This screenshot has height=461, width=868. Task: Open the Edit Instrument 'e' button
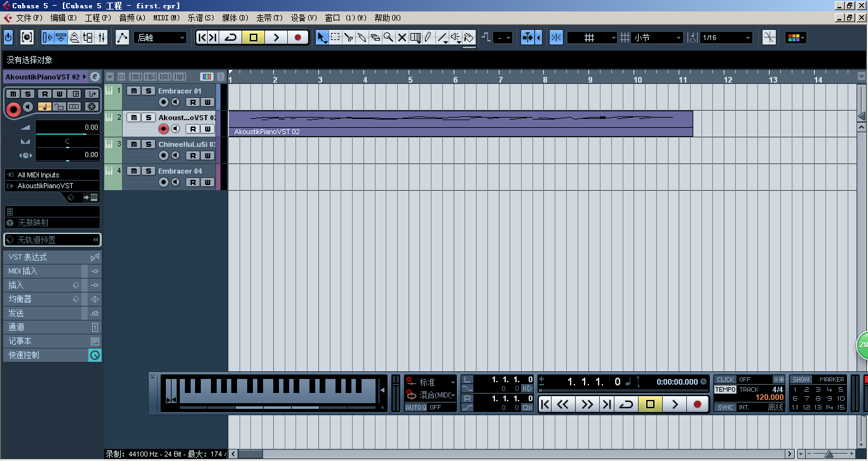[x=95, y=76]
